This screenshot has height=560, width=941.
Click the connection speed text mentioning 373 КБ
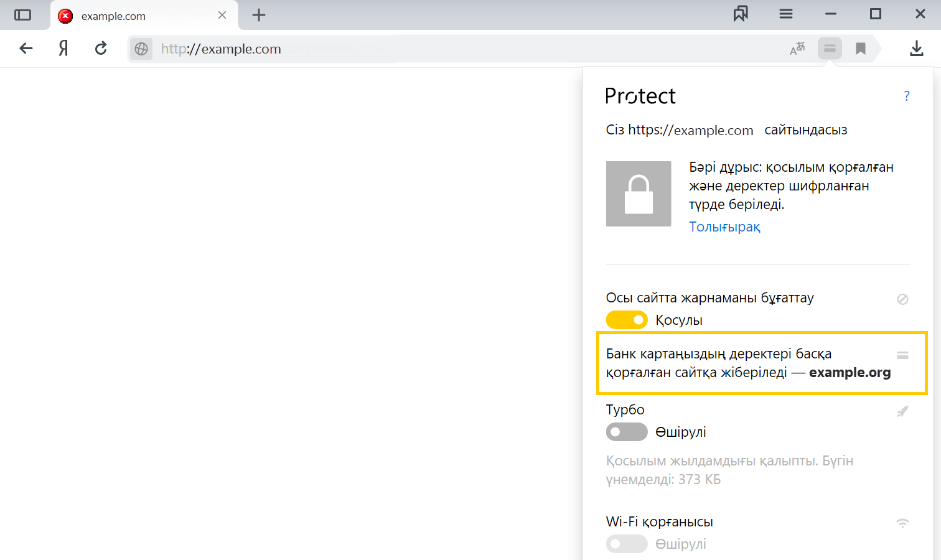pos(729,470)
